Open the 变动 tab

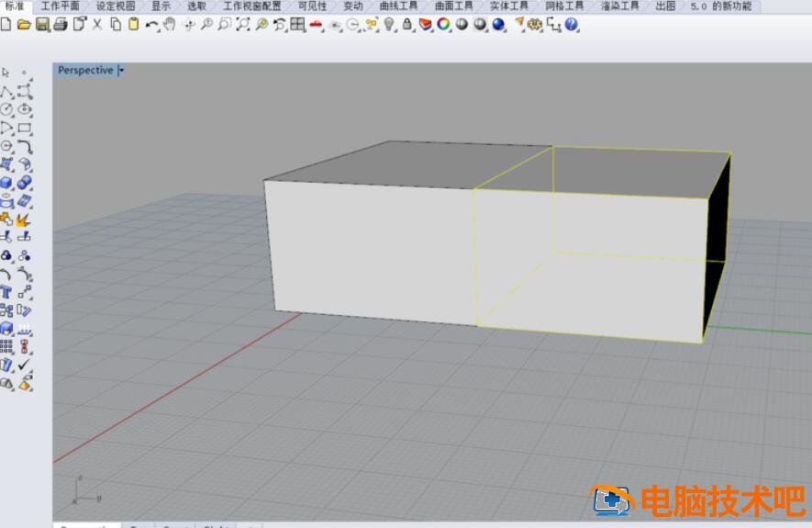click(x=353, y=6)
